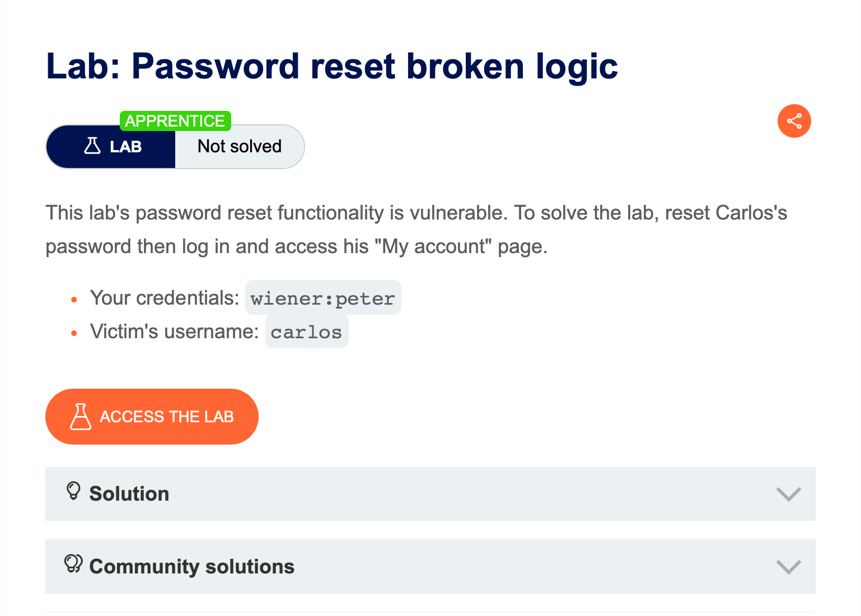Expand Community solutions using its chevron arrow
The width and height of the screenshot is (861, 616).
click(788, 567)
